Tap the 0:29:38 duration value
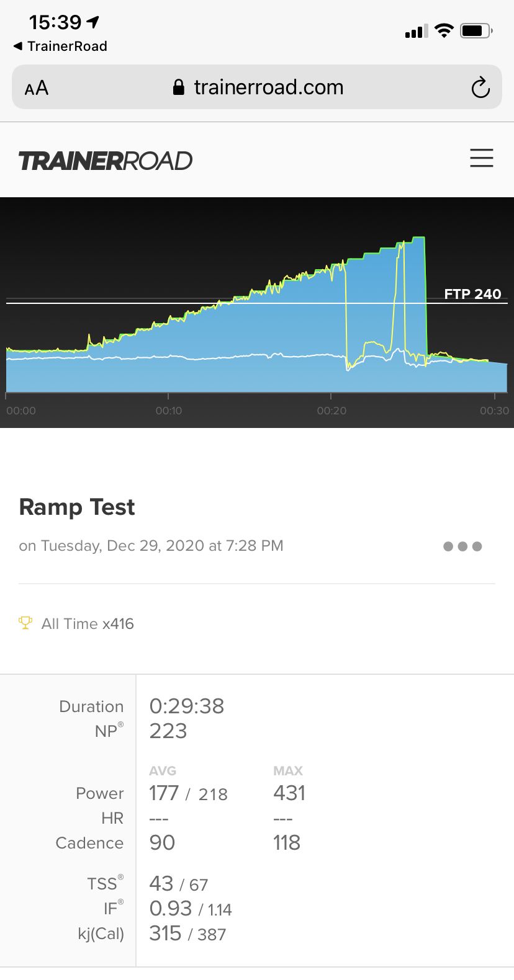This screenshot has height=980, width=514. click(186, 706)
